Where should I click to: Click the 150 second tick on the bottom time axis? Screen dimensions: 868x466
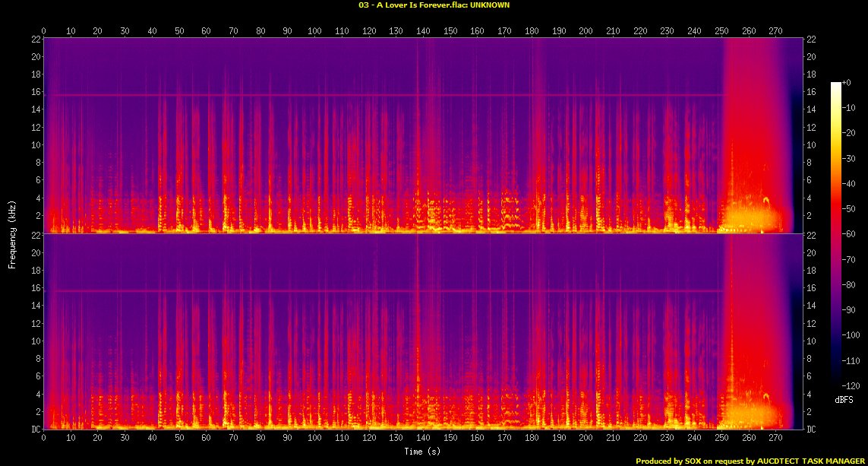tap(450, 439)
